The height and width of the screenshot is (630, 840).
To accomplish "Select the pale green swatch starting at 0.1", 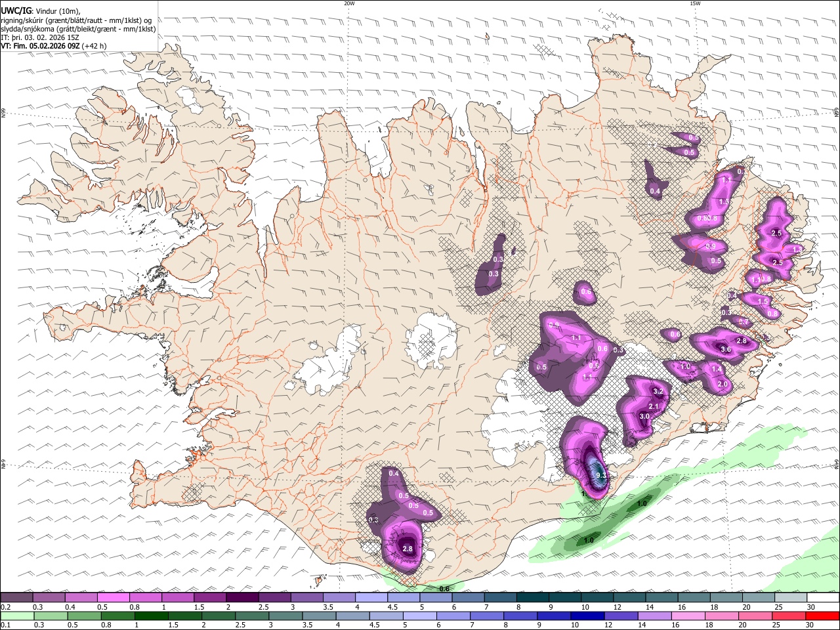I will click(17, 616).
